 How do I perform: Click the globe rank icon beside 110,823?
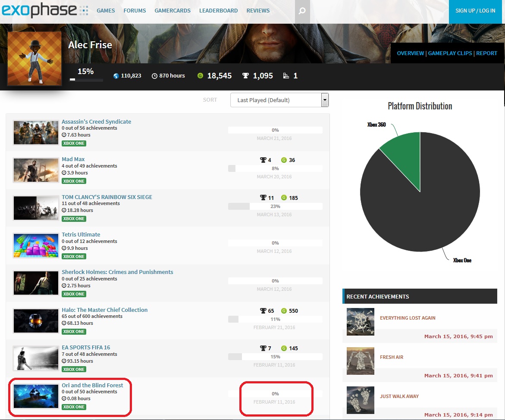coord(116,76)
